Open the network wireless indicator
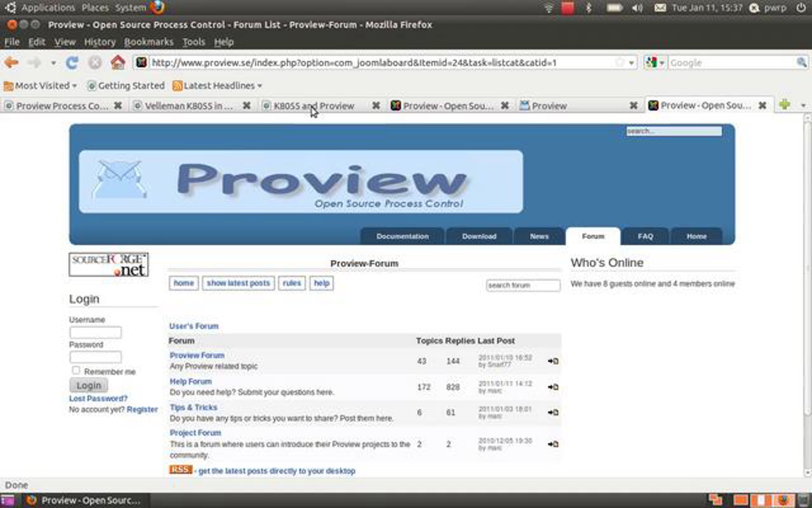812x508 pixels. [549, 7]
